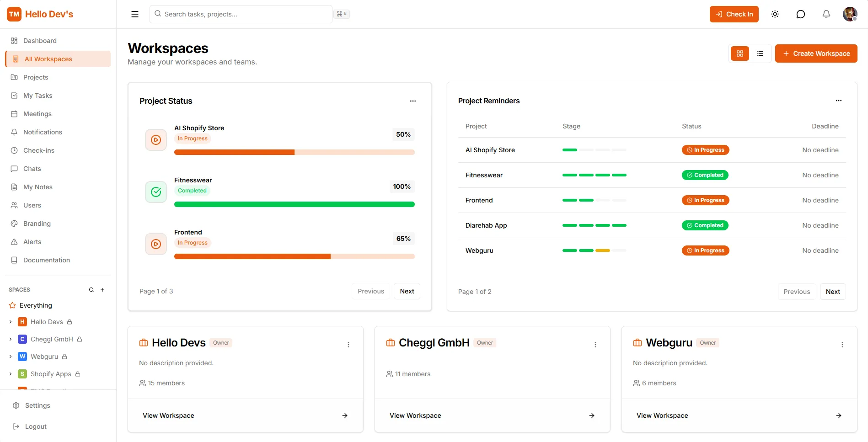Screen dimensions: 868x442
Task: Open Branding settings page
Action: click(58, 224)
